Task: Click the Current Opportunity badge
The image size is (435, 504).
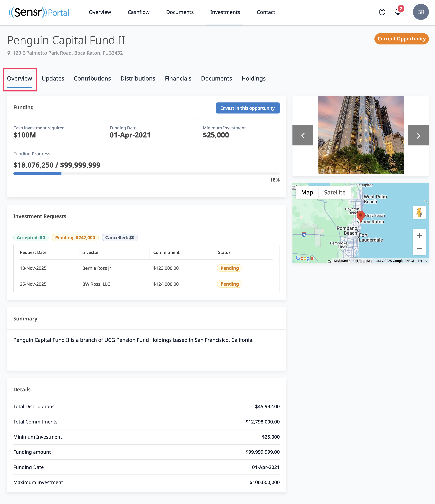Action: pos(401,39)
